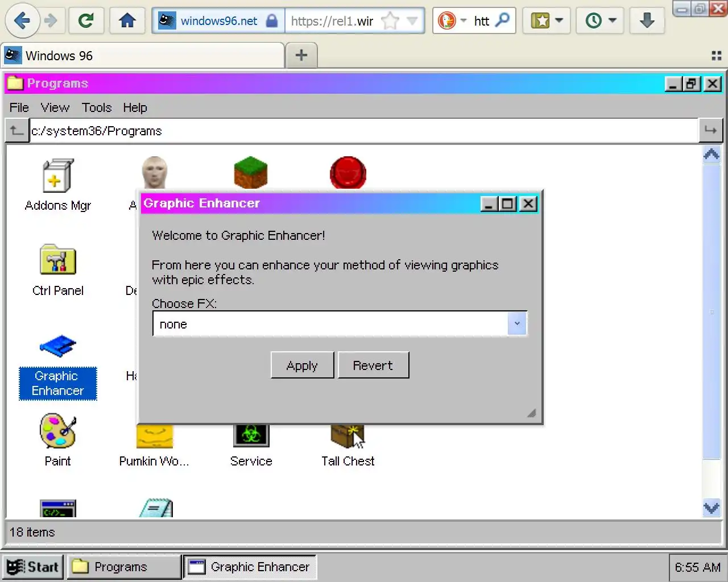Open the notepad program icon in bottom row
This screenshot has height=582, width=728.
click(155, 508)
